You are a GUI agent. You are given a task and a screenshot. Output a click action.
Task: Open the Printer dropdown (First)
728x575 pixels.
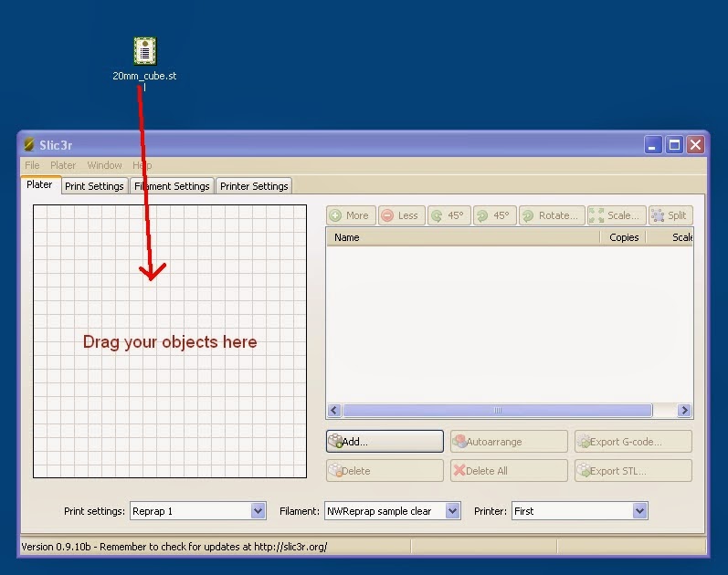pos(579,511)
